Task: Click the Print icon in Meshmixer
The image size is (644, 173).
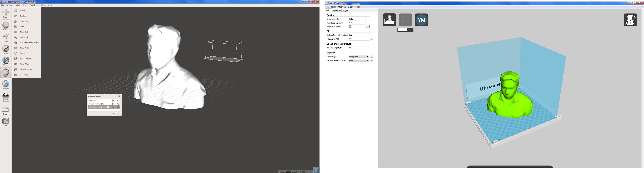Action: click(5, 122)
